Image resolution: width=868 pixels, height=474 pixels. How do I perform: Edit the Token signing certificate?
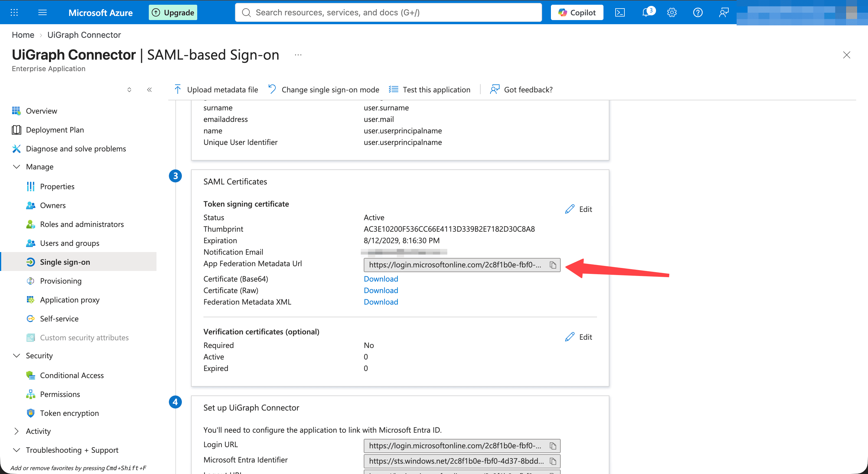pos(579,209)
